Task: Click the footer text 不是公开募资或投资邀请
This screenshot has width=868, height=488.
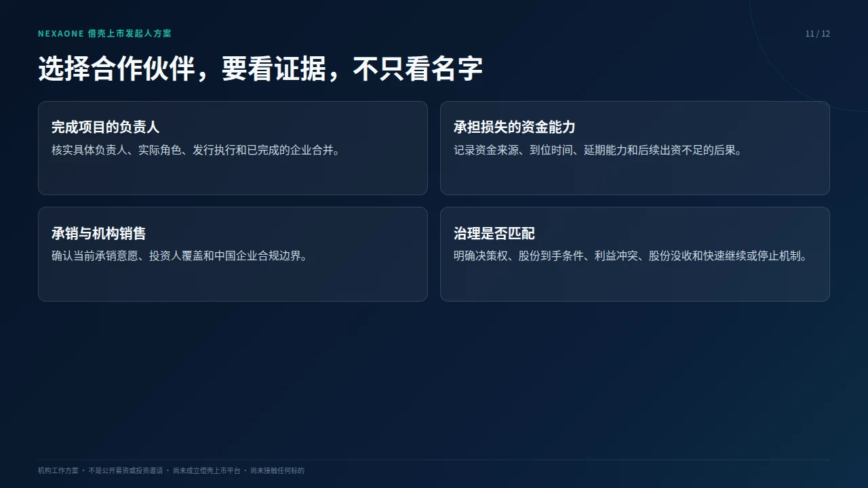Action: point(125,470)
